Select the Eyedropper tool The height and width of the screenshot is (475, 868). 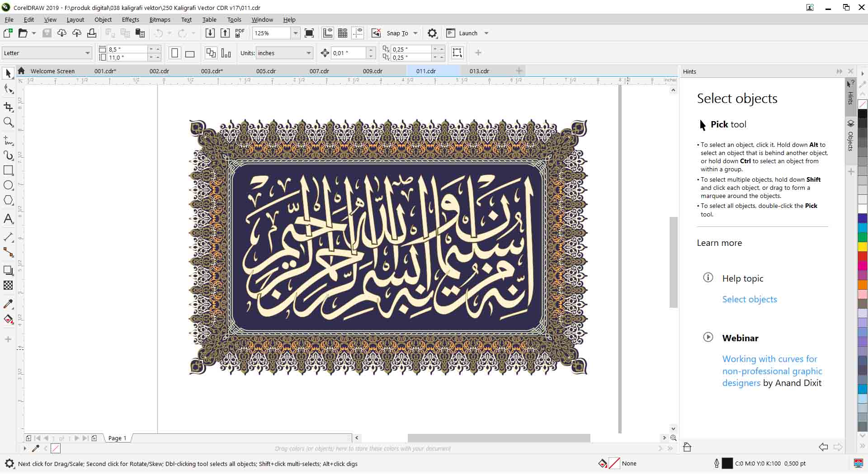(8, 304)
